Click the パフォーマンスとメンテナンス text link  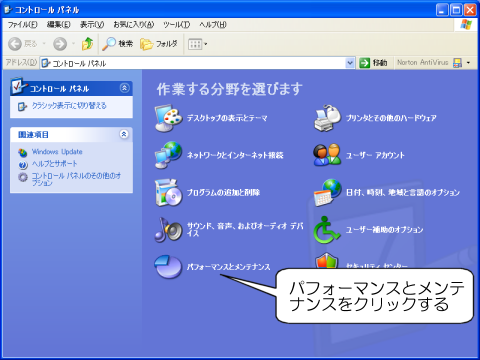pyautogui.click(x=228, y=267)
